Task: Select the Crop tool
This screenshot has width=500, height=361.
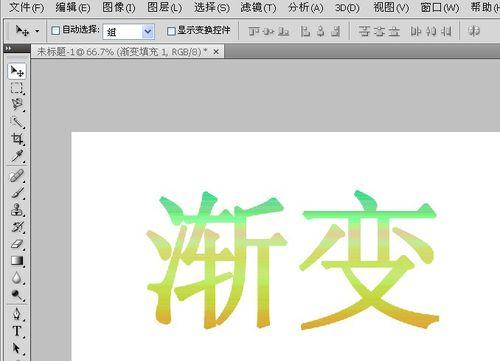Action: click(17, 139)
